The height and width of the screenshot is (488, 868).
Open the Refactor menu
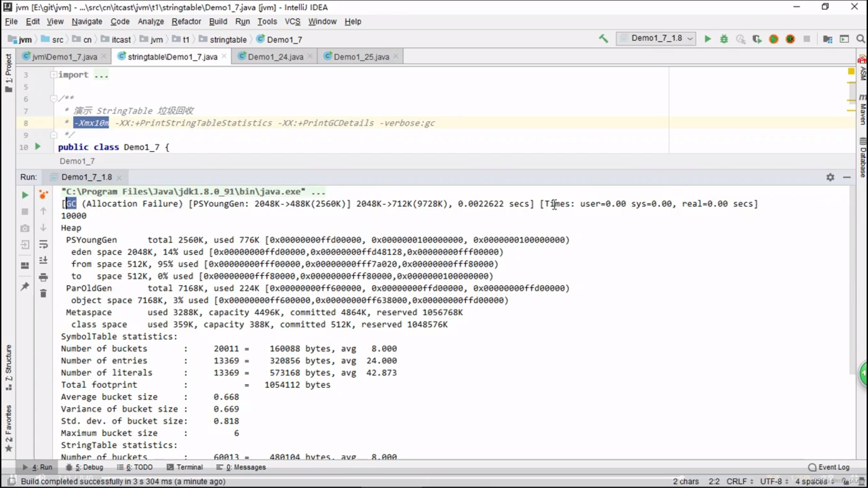point(186,21)
